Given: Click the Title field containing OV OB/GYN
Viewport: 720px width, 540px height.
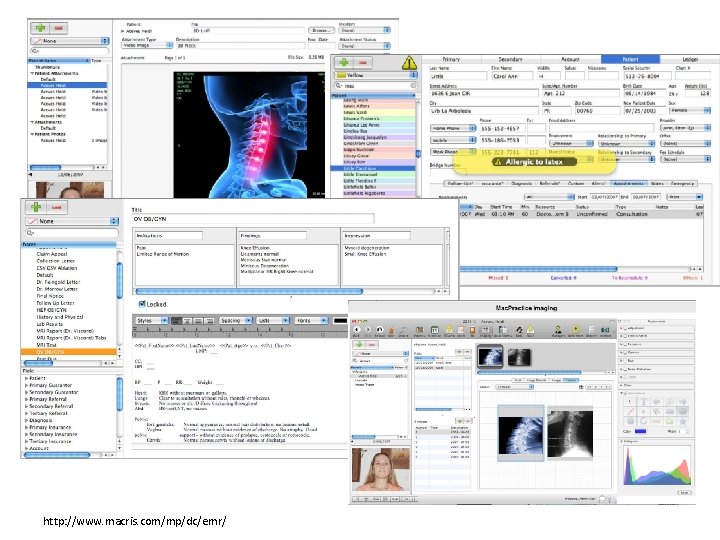Looking at the screenshot, I should tap(253, 219).
